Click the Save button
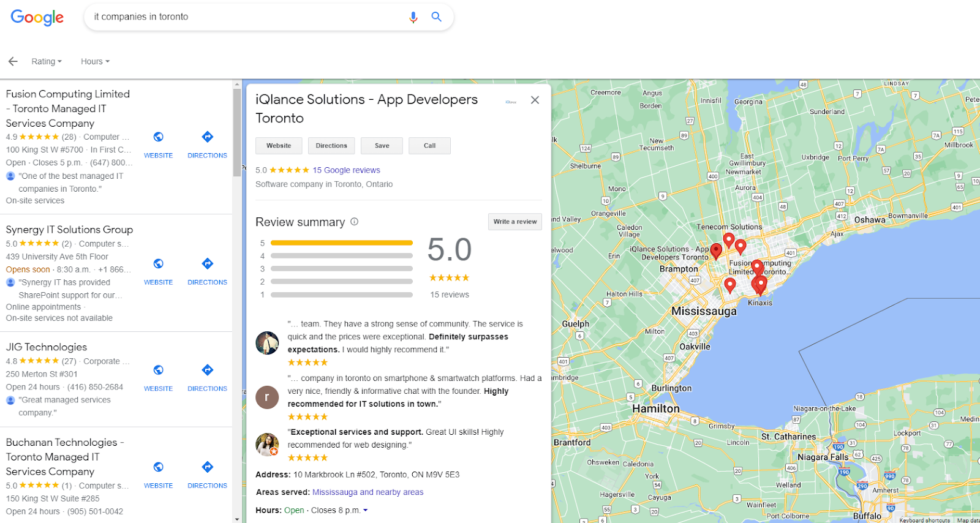Screen dimensions: 980x523 tap(382, 146)
